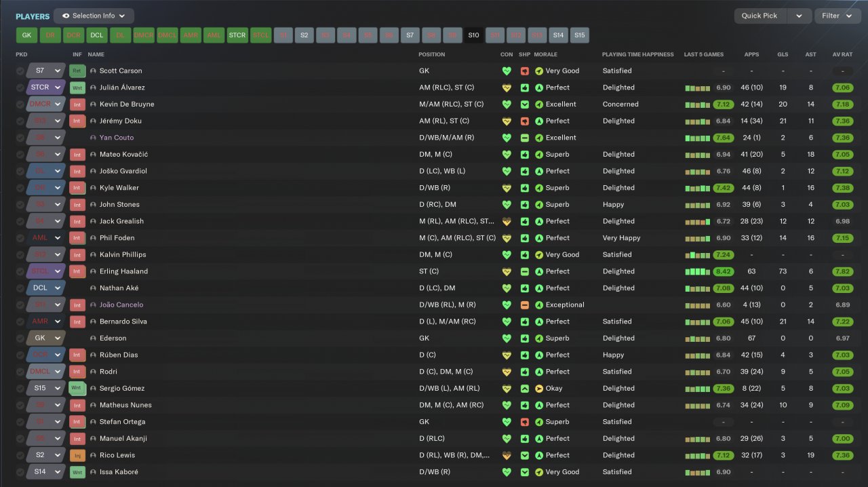Click Rico Lewis's condition heart icon
This screenshot has height=487, width=868.
(x=506, y=455)
